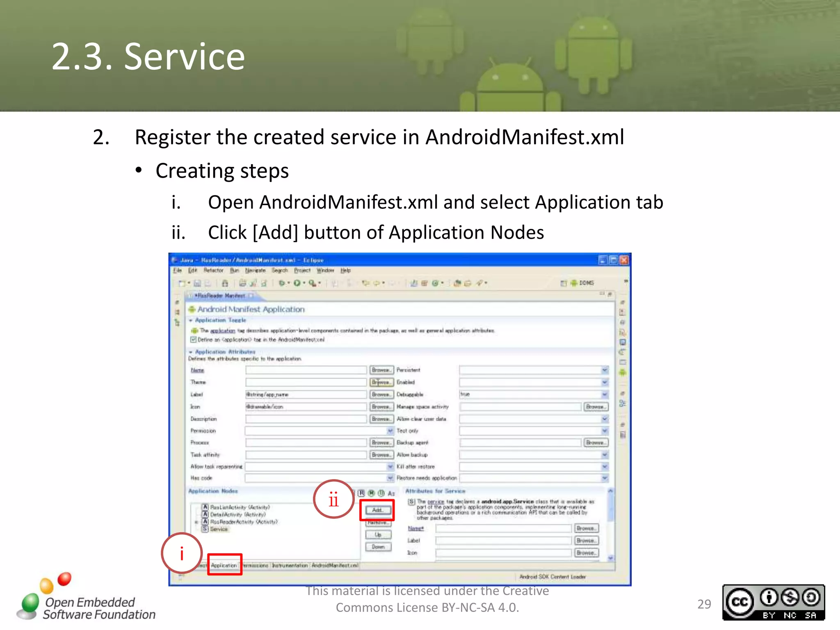Image resolution: width=840 pixels, height=630 pixels.
Task: Click the External Tools run icon
Action: [x=313, y=283]
